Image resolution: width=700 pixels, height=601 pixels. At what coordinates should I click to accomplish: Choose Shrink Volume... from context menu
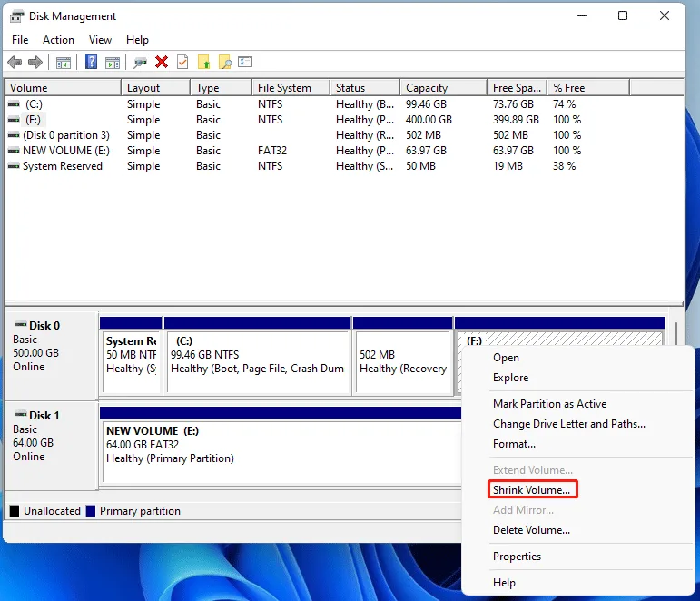click(531, 490)
